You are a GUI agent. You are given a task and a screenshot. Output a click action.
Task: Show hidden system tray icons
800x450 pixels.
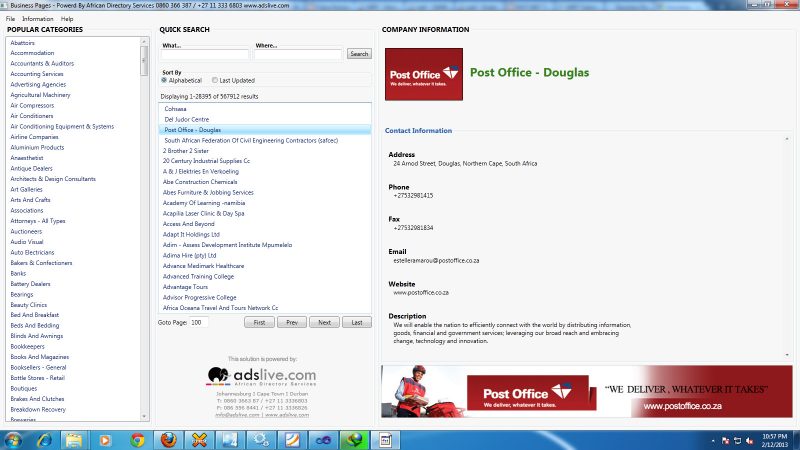(x=713, y=441)
